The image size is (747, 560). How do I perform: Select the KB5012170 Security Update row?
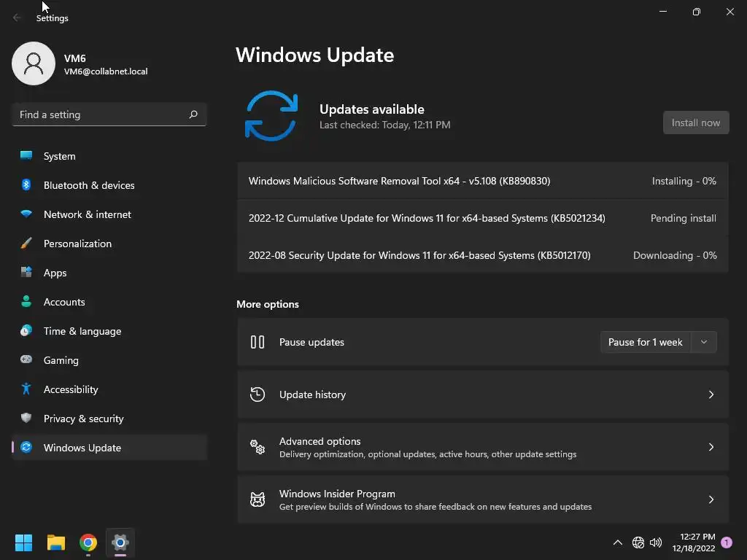pos(483,255)
